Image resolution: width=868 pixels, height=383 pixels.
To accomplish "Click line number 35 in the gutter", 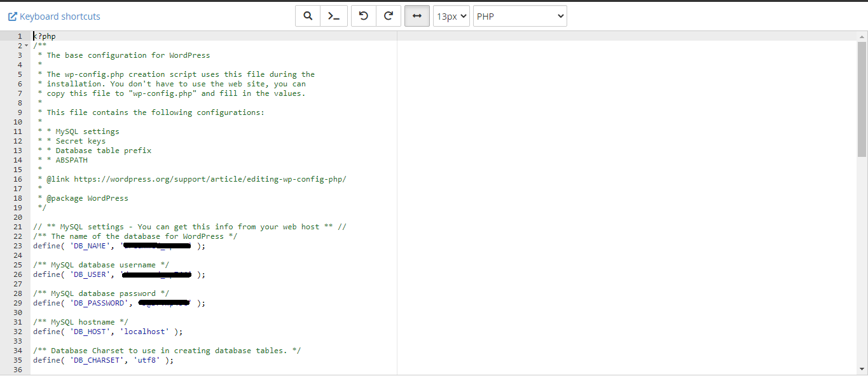I will 18,360.
